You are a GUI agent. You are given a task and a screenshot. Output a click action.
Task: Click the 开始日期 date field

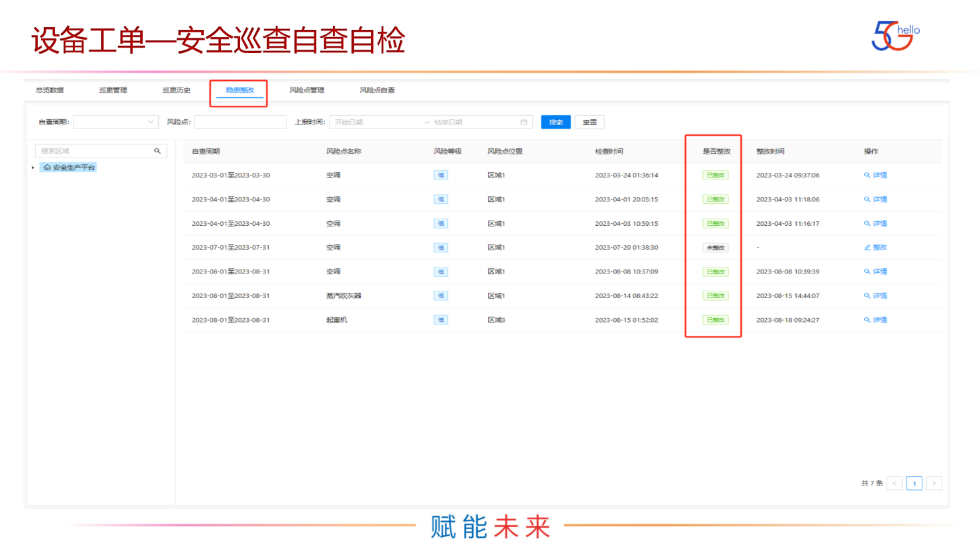374,123
